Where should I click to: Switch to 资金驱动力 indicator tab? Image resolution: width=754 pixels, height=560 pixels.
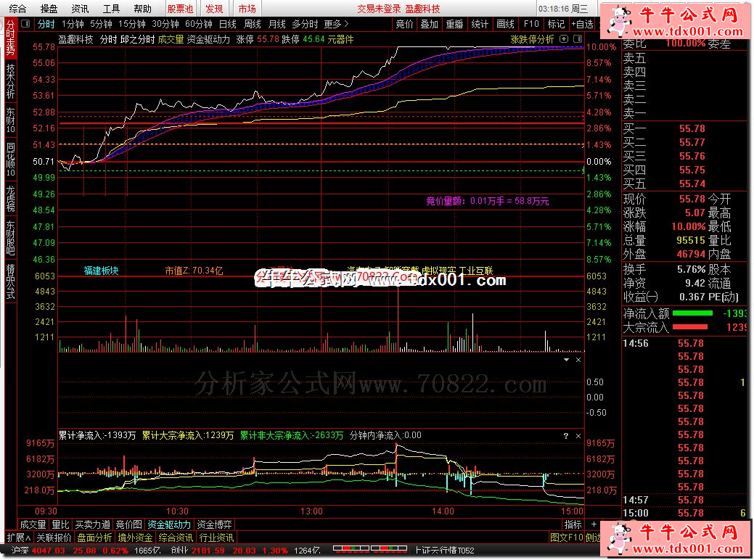[x=169, y=524]
